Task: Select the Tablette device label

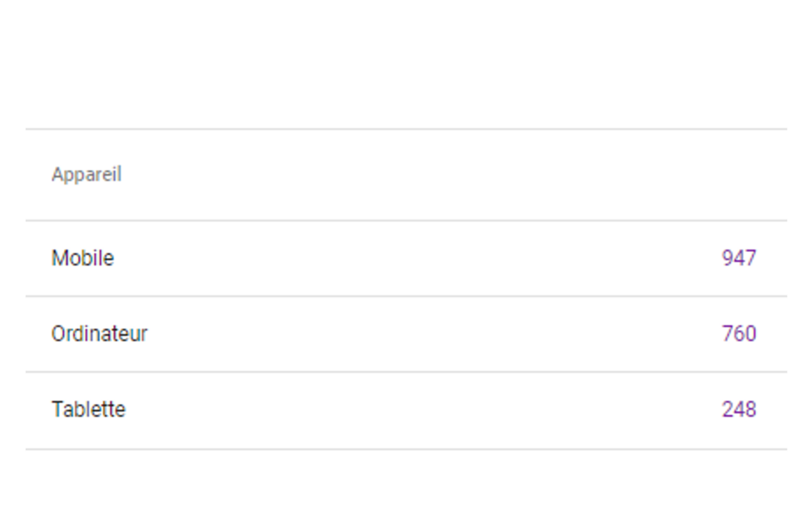Action: click(x=88, y=410)
